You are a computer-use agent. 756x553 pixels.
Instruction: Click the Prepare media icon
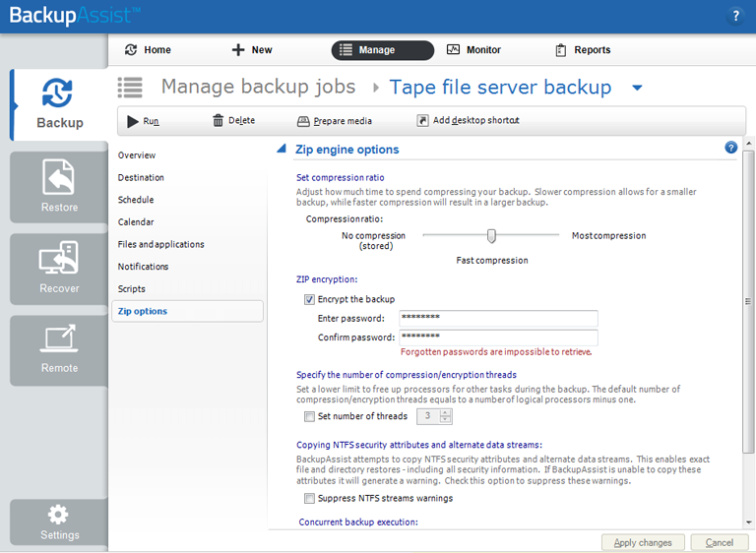(x=303, y=121)
